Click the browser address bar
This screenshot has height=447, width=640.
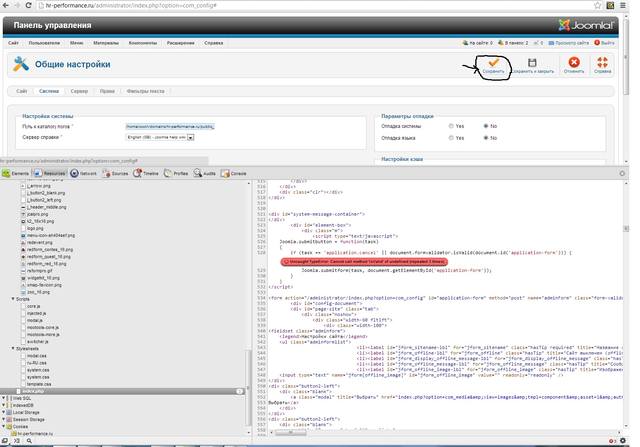[x=314, y=5]
